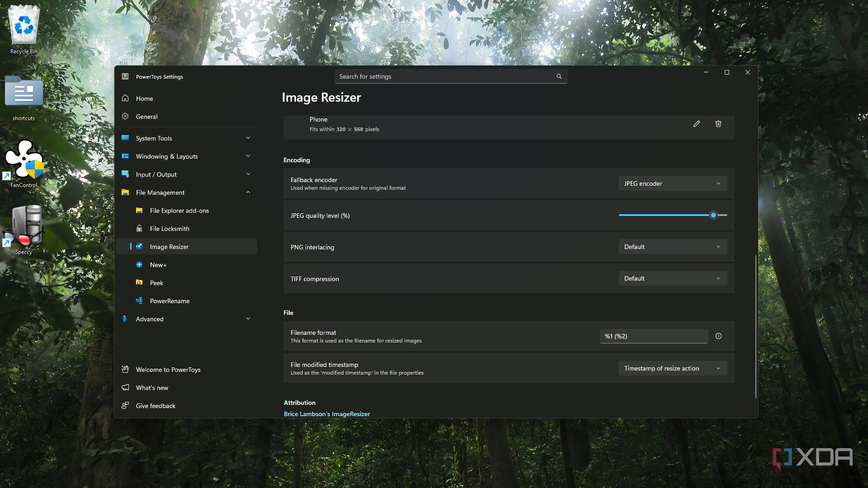Screen dimensions: 868x488
Task: Launch Speccy desktop shortcut
Action: click(x=24, y=230)
